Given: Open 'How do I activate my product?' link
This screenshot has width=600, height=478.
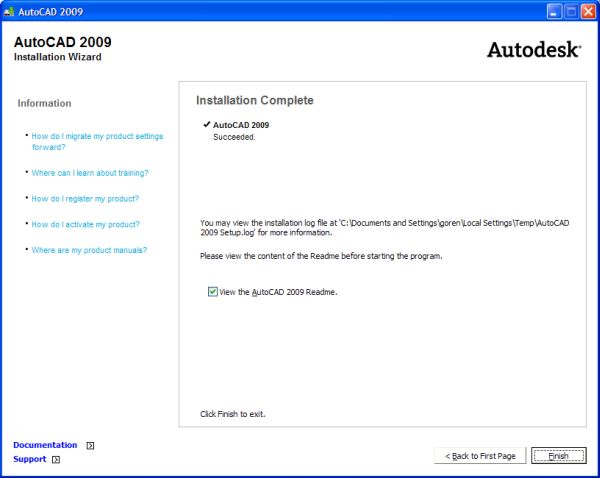Looking at the screenshot, I should [85, 224].
